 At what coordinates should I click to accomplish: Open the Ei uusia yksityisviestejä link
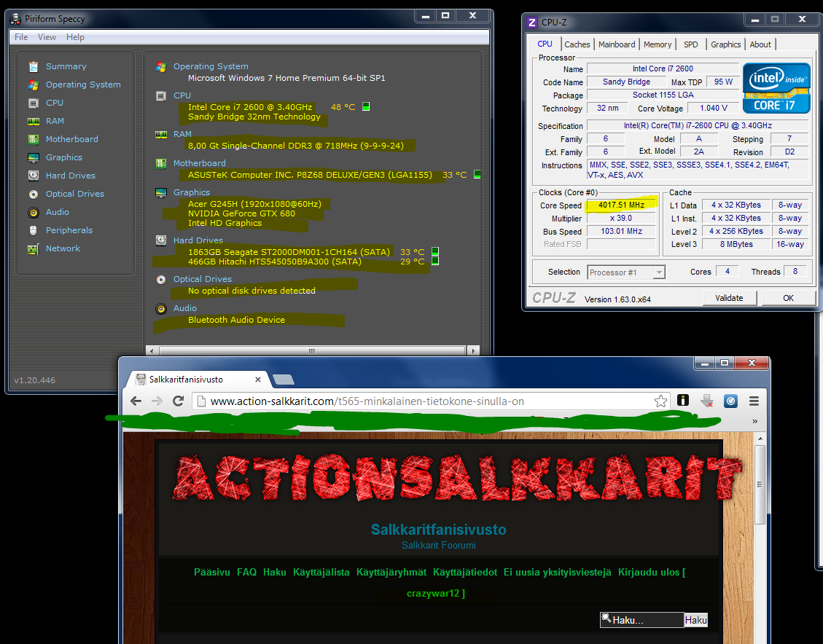coord(558,572)
